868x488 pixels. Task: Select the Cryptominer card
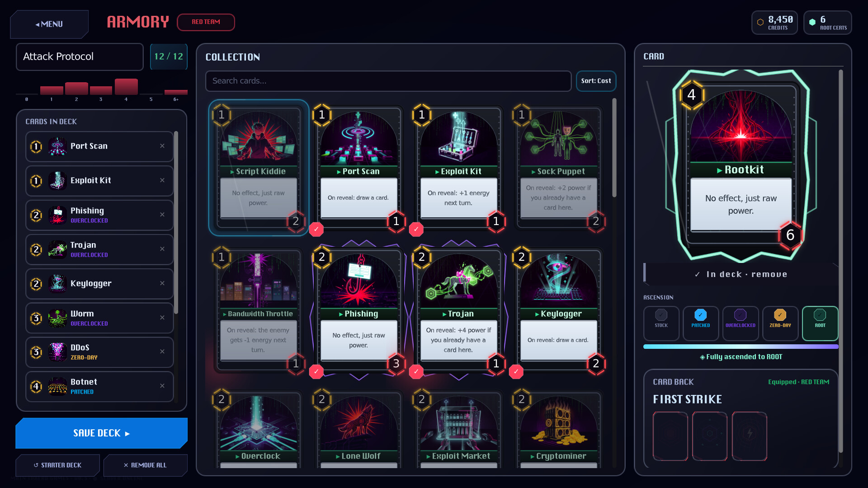[x=559, y=429]
